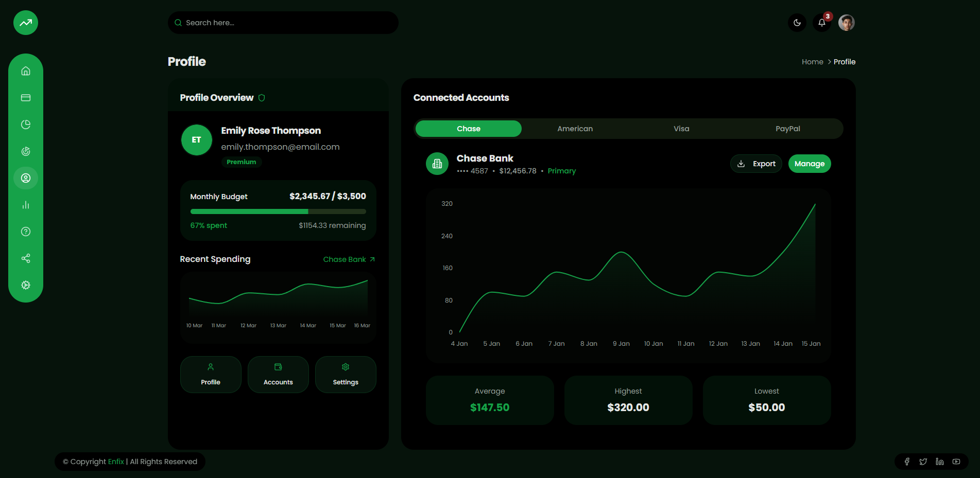Click the shield icon beside Profile Overview
Viewport: 980px width, 478px height.
coord(262,98)
